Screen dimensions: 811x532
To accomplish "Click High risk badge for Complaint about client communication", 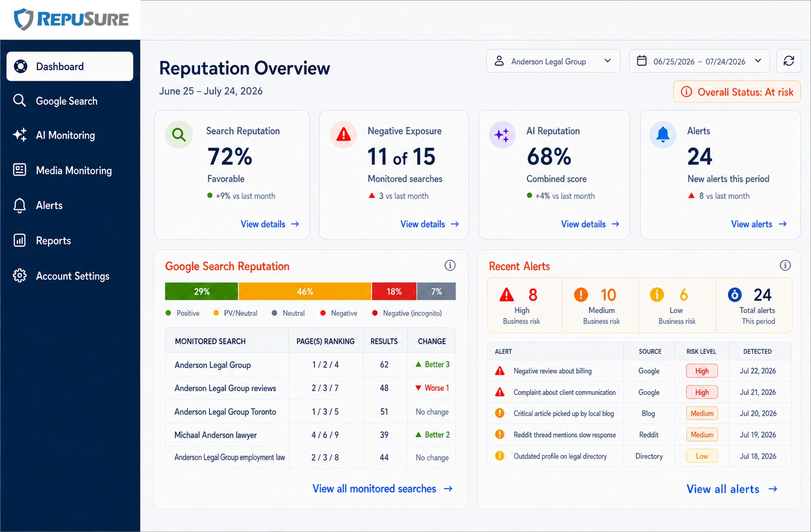I will tap(702, 392).
